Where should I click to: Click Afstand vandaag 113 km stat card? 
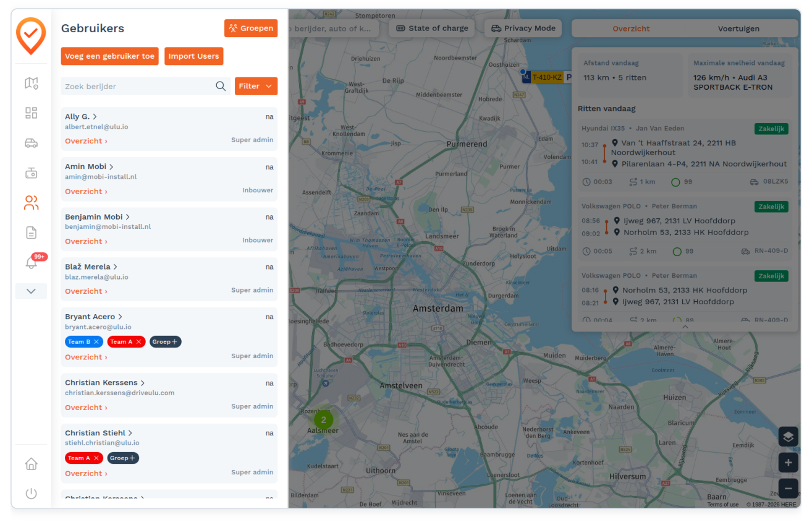(630, 74)
